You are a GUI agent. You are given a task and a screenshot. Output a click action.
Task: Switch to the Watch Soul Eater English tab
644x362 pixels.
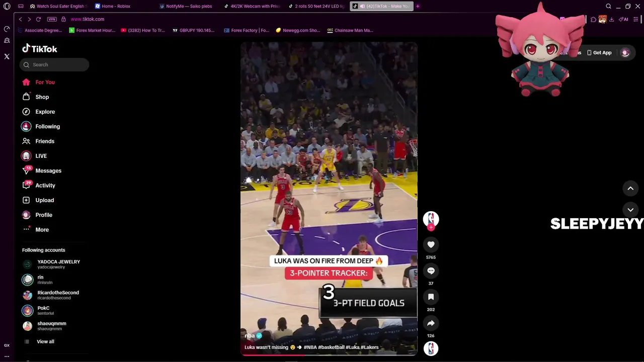tap(57, 6)
